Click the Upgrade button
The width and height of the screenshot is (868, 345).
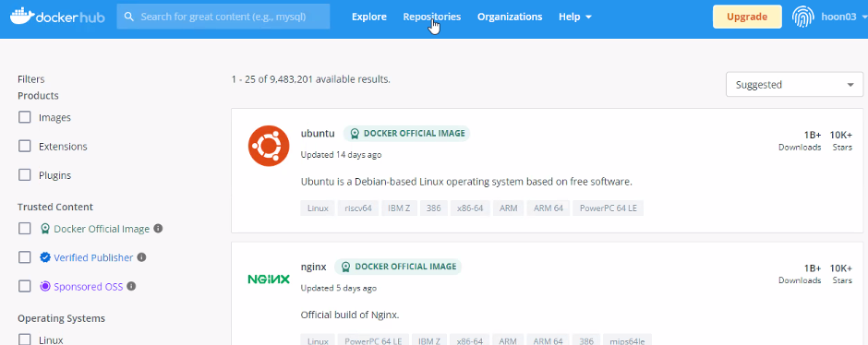tap(747, 17)
